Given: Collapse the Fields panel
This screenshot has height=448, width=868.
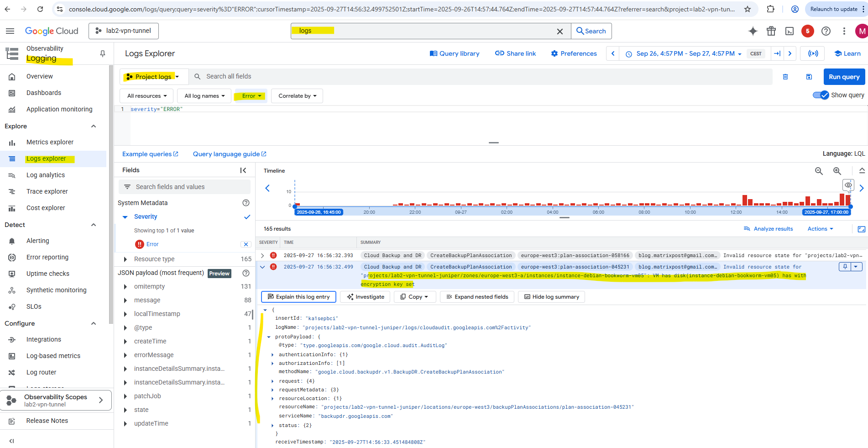Looking at the screenshot, I should (x=243, y=170).
